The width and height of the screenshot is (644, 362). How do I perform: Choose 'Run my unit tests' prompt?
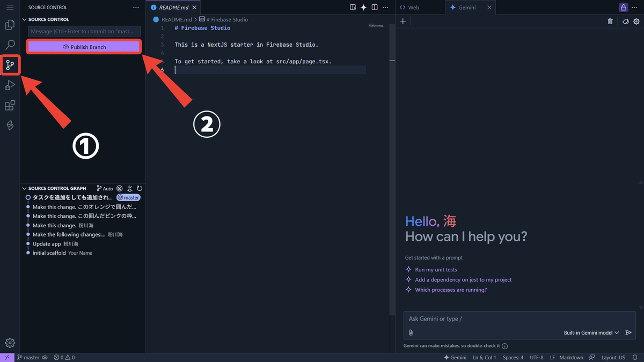[x=436, y=270]
